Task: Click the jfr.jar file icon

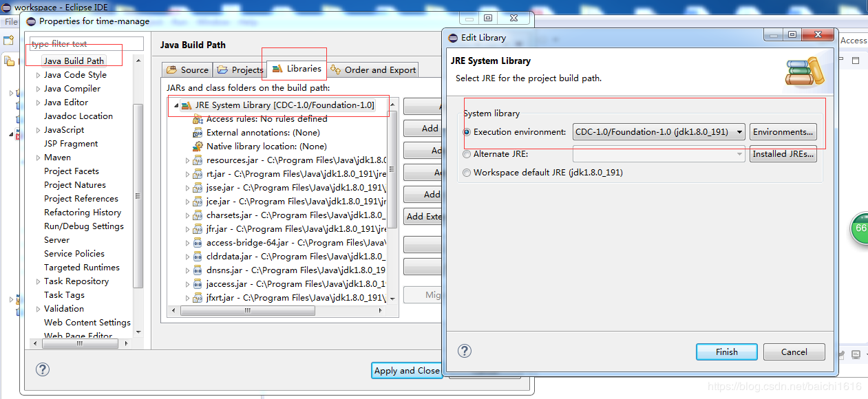Action: point(198,229)
